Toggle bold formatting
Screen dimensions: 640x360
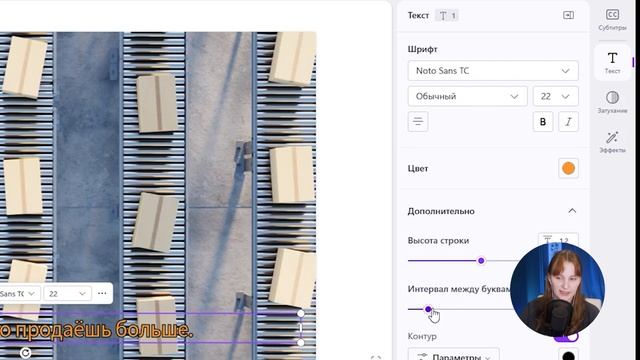(x=543, y=122)
